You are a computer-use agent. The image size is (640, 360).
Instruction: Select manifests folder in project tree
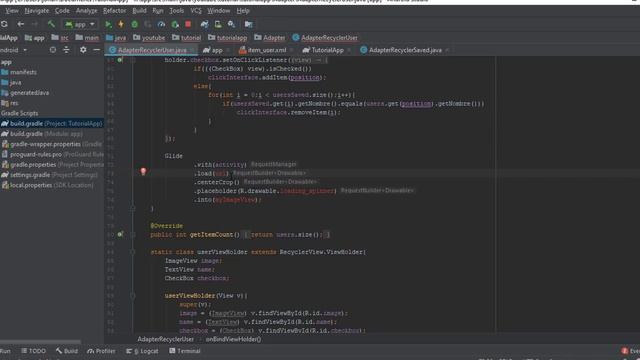[19, 72]
